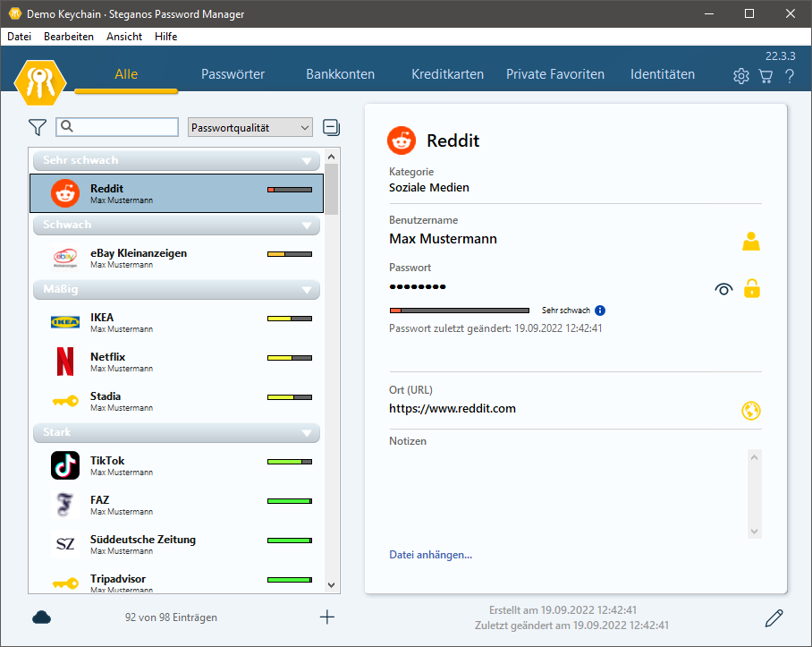Switch to the Bankkonten tab
Screen dimensions: 812x647
click(x=340, y=74)
